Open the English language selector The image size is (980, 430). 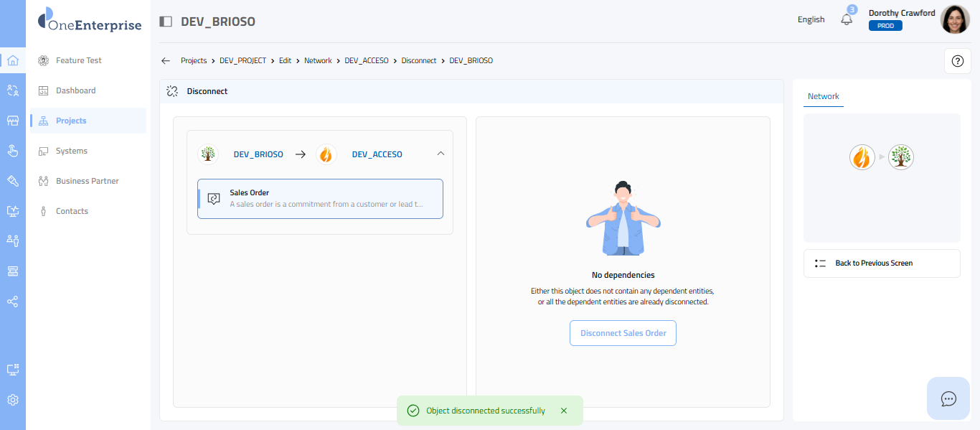point(811,19)
